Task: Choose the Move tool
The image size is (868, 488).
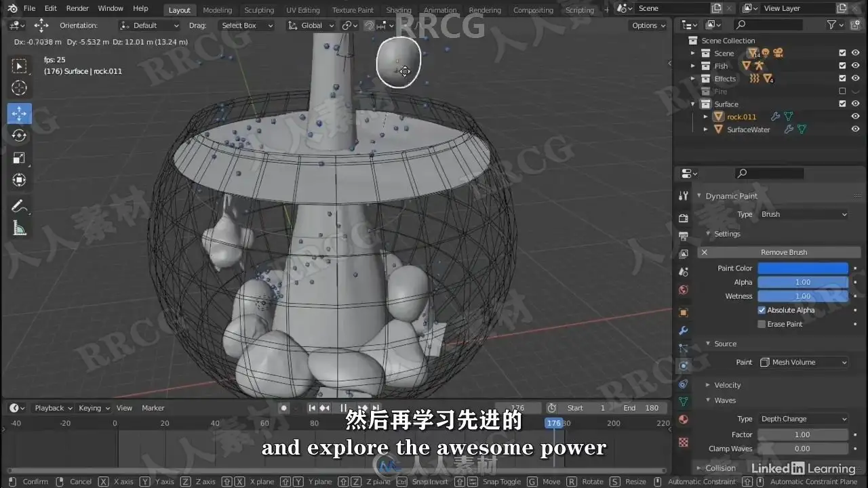Action: pos(20,113)
